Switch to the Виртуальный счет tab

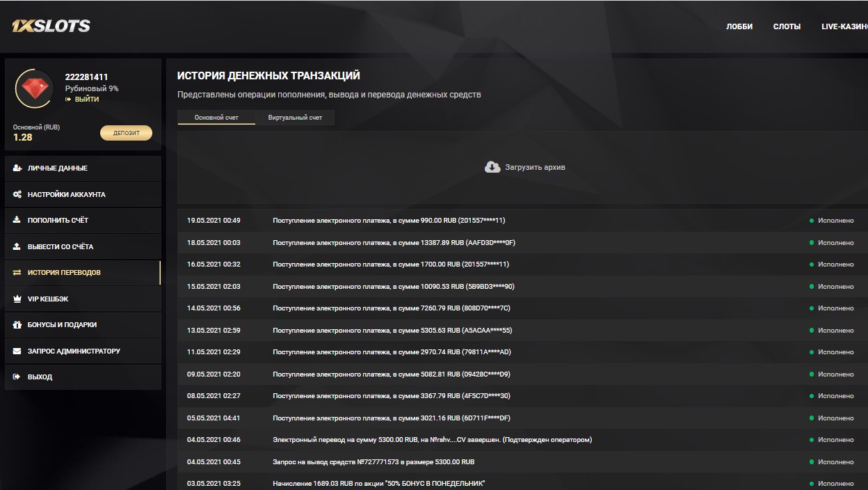pyautogui.click(x=295, y=118)
